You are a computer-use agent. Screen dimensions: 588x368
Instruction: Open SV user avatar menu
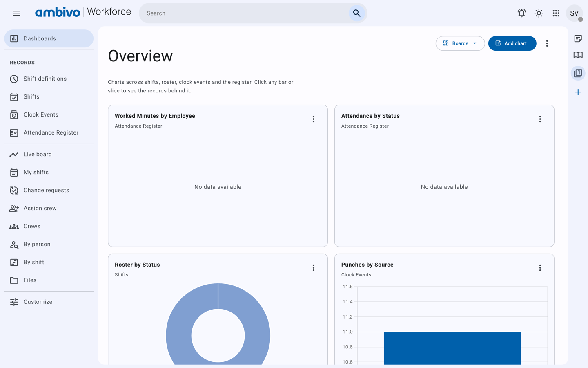[574, 13]
